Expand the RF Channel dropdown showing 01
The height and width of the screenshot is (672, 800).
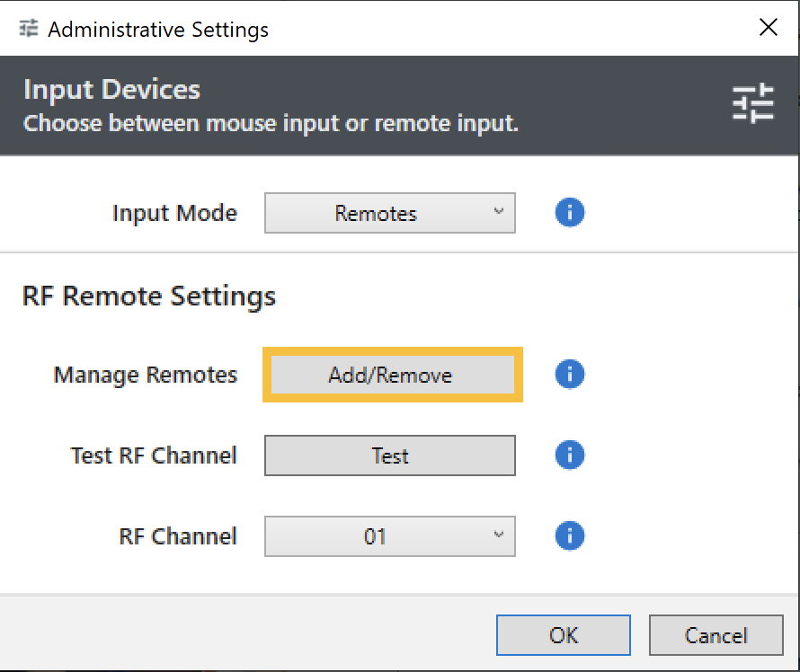coord(389,536)
